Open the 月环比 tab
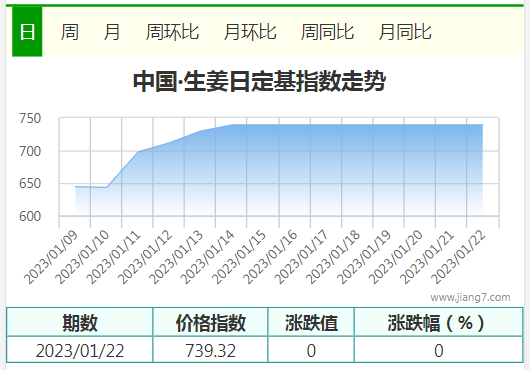530x370 pixels. [250, 32]
